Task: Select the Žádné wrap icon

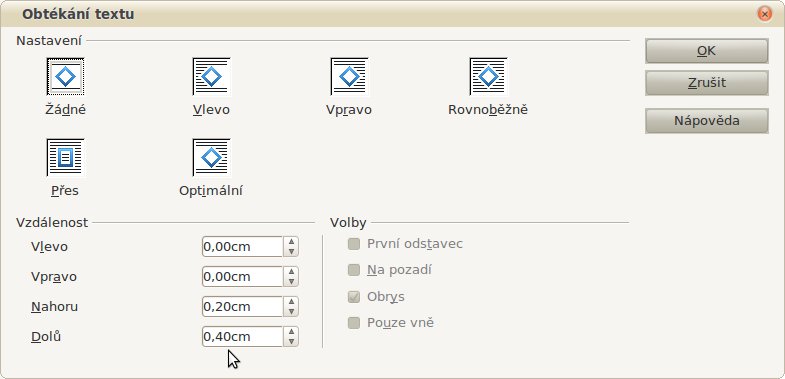Action: (x=65, y=77)
